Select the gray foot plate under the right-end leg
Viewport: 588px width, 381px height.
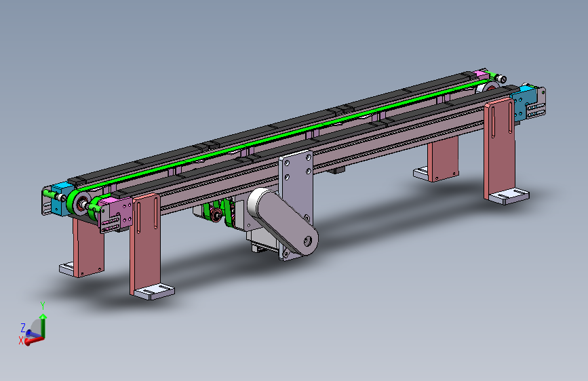click(x=509, y=197)
